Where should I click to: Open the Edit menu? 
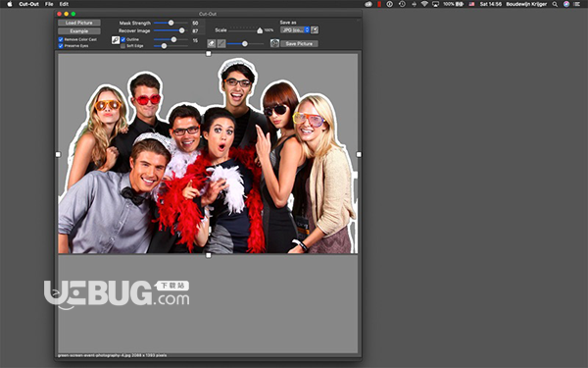pyautogui.click(x=64, y=4)
